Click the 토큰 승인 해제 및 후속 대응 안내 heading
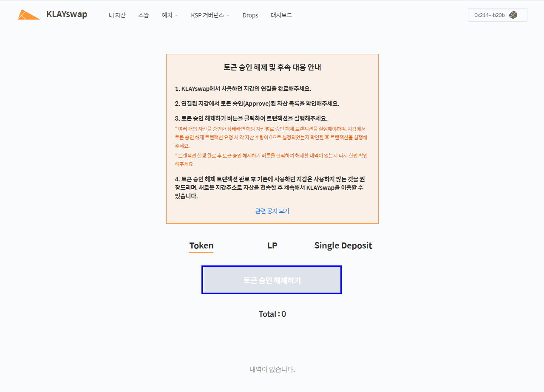The width and height of the screenshot is (544, 392). tap(272, 67)
